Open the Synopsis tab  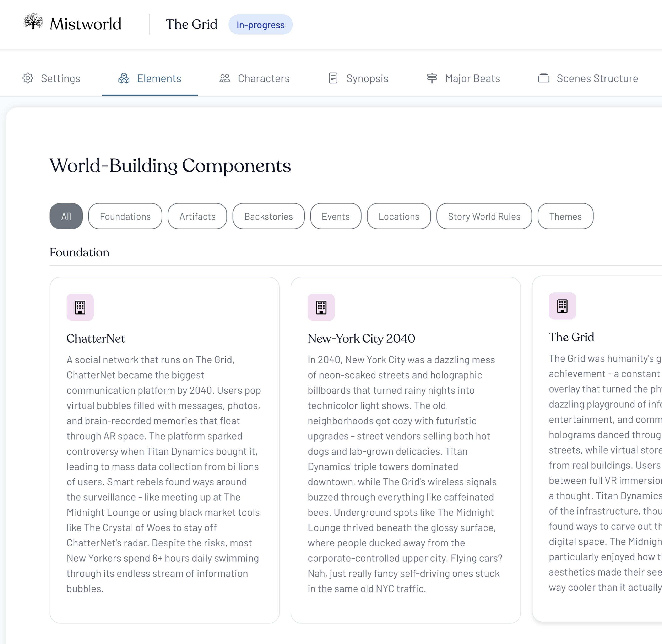point(367,78)
